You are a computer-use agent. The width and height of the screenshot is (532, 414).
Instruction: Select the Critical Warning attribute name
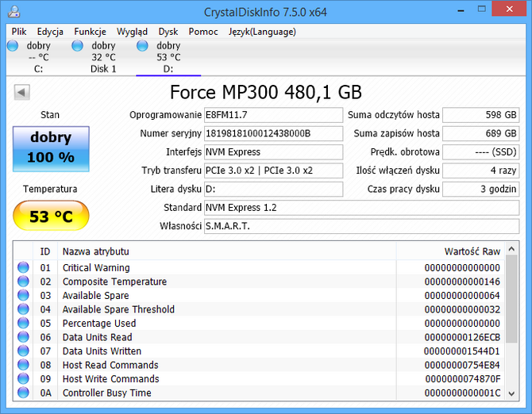coord(96,267)
